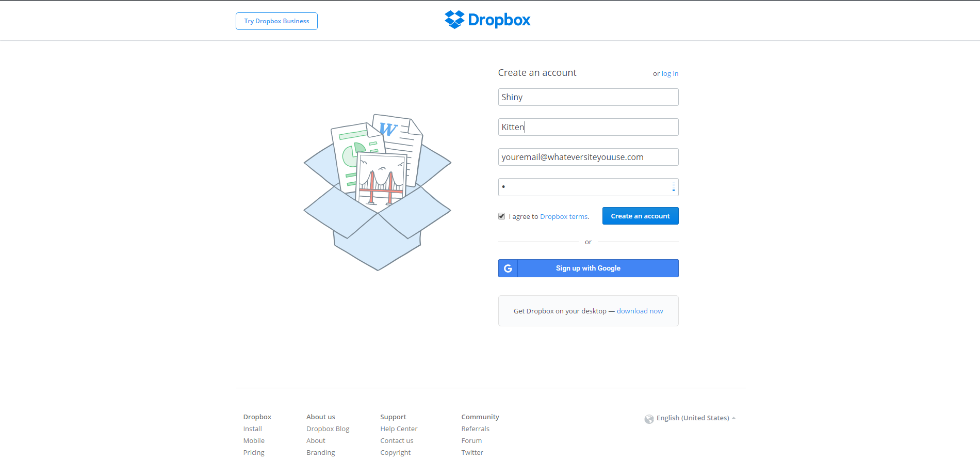Click the last name field containing Kitten
This screenshot has height=459, width=980.
tap(588, 127)
